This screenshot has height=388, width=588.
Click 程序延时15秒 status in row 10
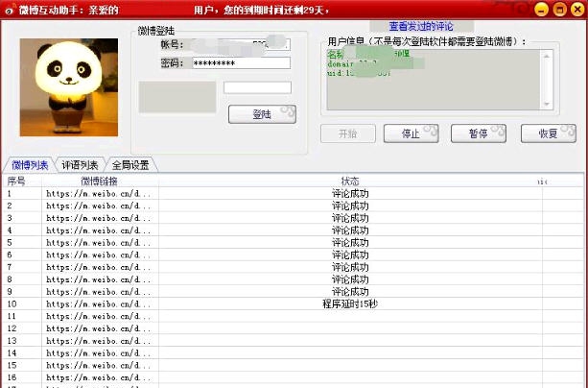(x=350, y=303)
